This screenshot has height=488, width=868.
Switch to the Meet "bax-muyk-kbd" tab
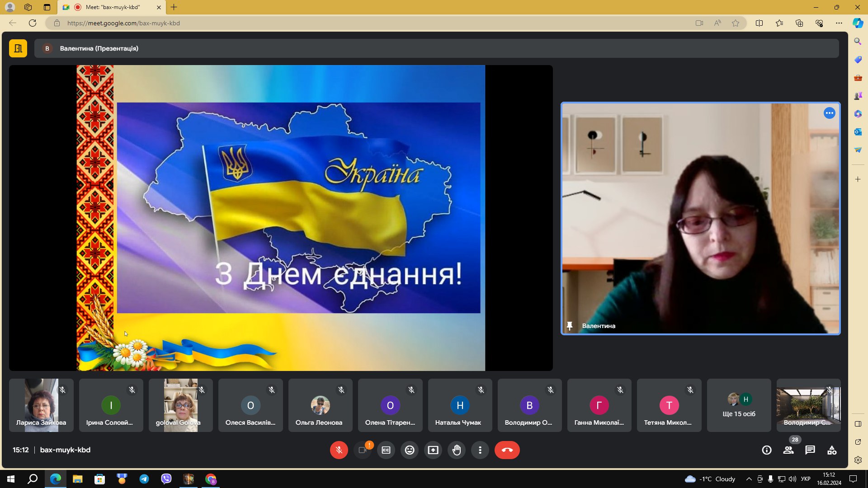tap(112, 7)
